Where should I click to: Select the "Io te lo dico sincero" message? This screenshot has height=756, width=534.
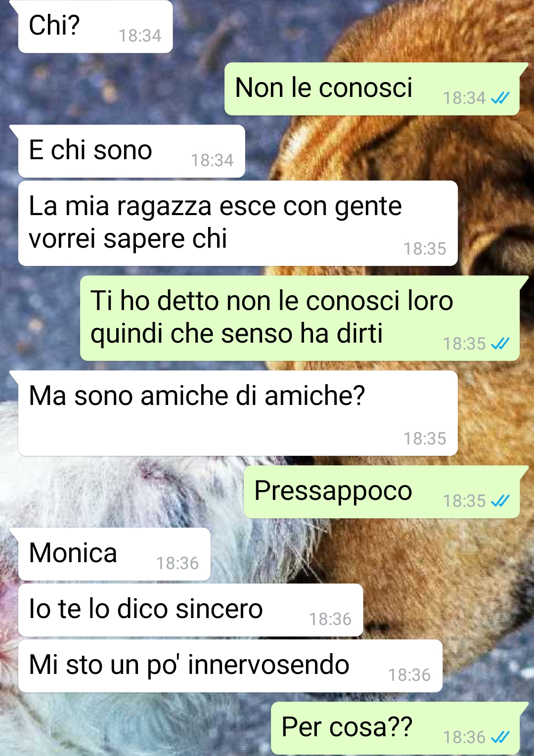click(190, 610)
